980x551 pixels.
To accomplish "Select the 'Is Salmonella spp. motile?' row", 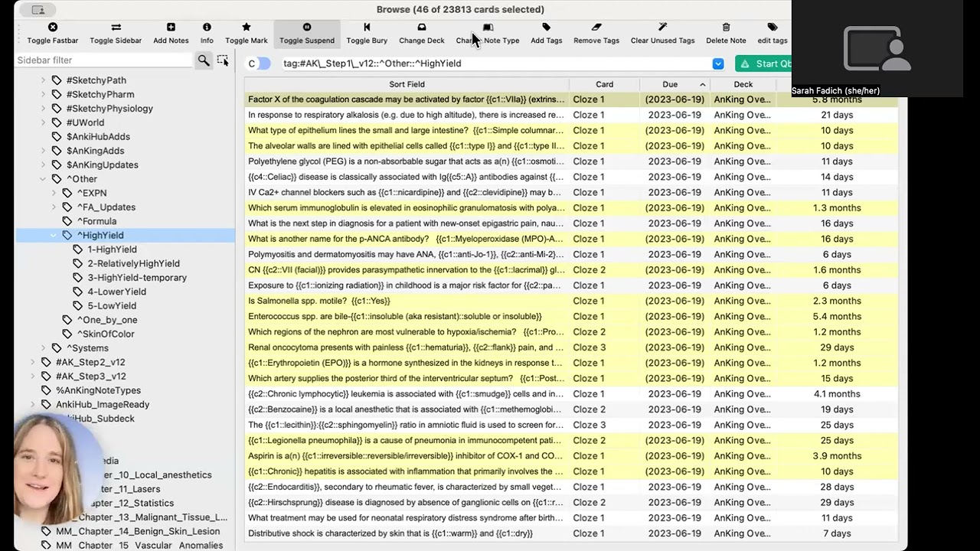I will tap(571, 301).
